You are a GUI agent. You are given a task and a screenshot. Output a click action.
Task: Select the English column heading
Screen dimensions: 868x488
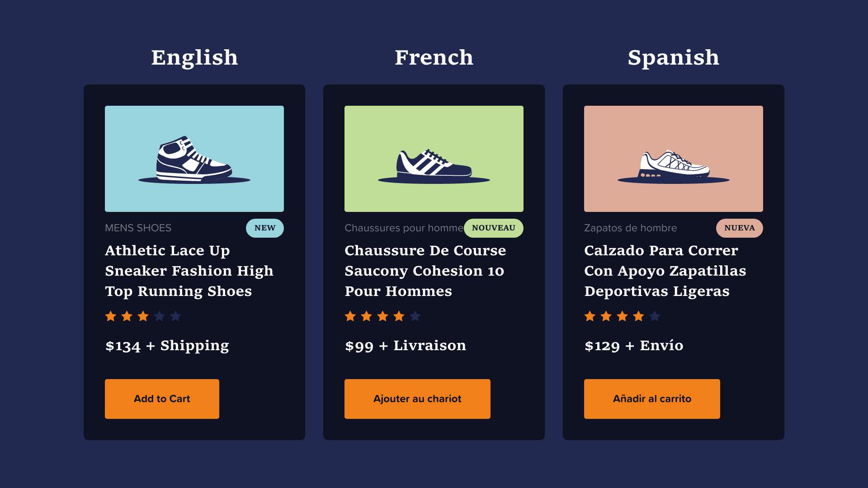[194, 57]
